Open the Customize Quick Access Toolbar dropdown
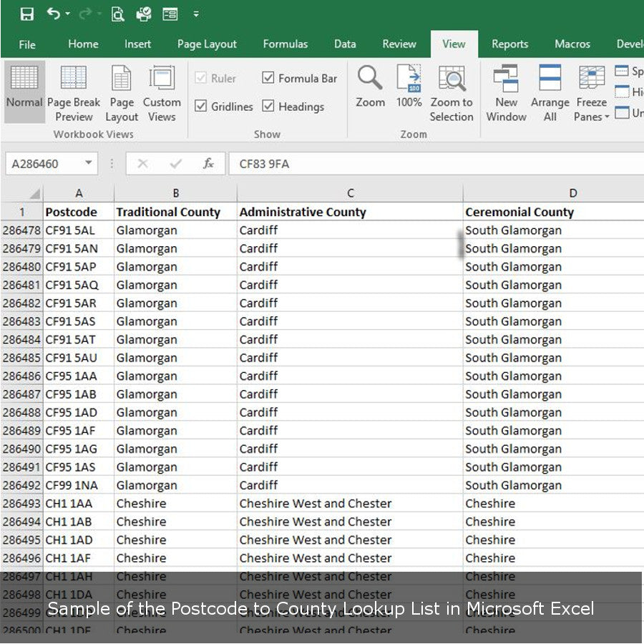The image size is (644, 644). tap(196, 14)
